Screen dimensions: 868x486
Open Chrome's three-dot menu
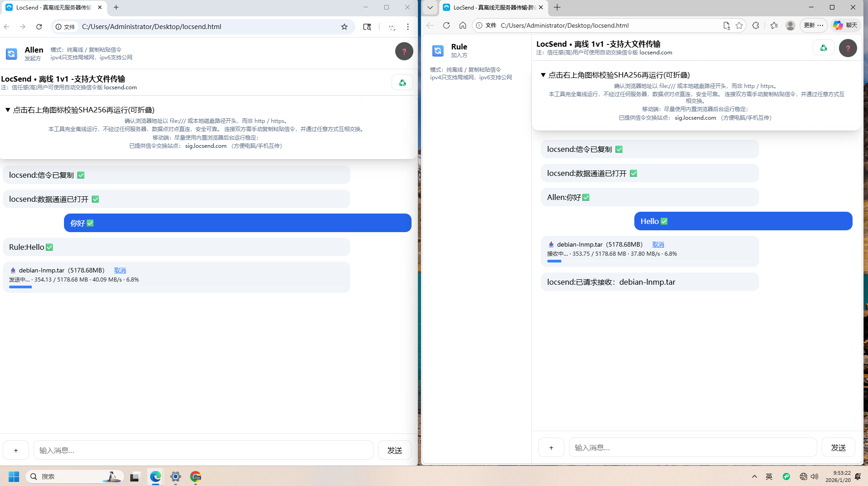point(408,27)
